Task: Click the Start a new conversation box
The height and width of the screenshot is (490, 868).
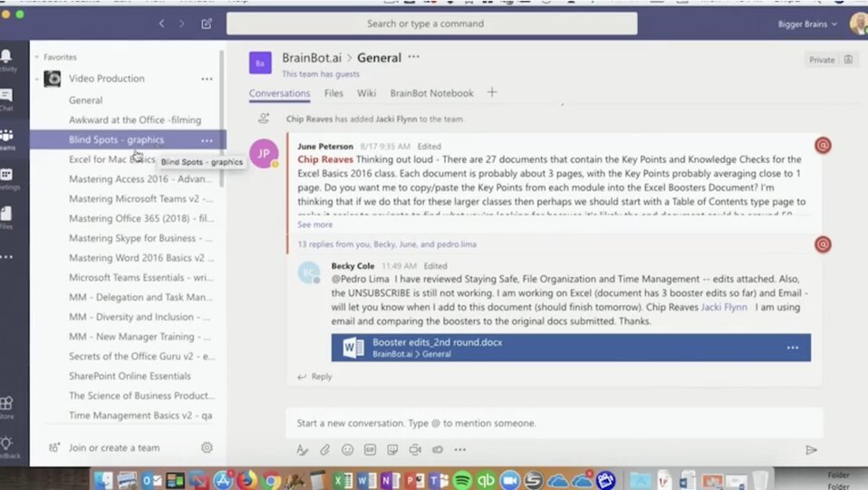Action: tap(555, 423)
